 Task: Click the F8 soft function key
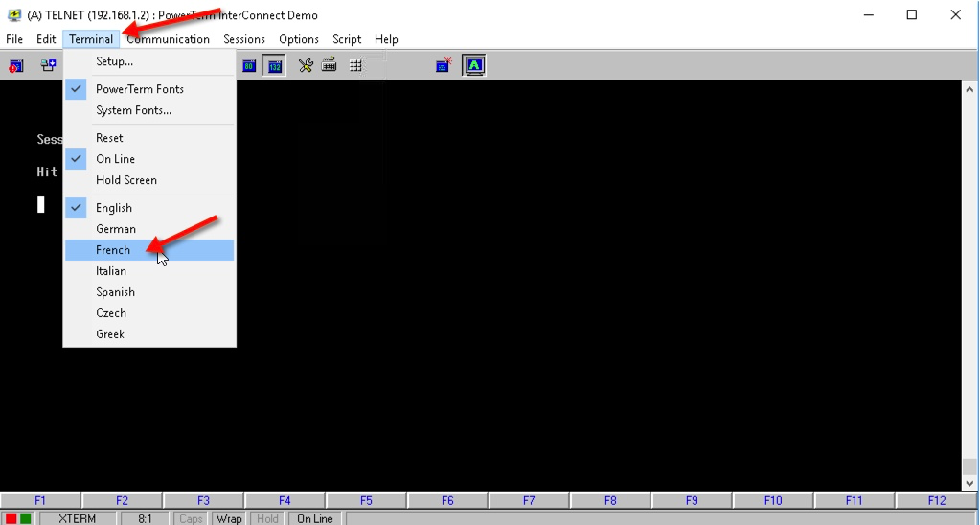coord(610,501)
